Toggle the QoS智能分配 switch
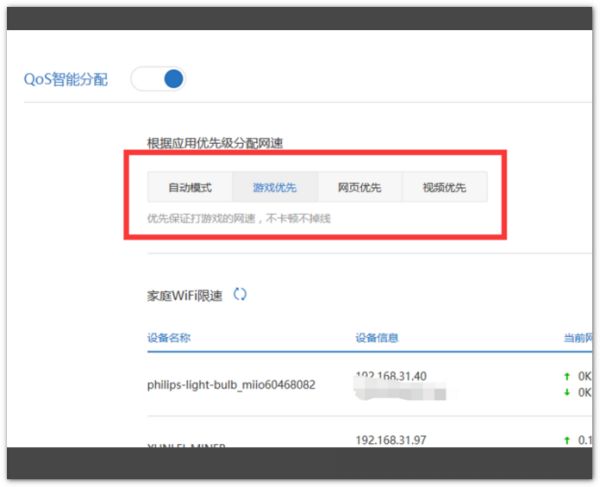600x487 pixels. tap(159, 79)
